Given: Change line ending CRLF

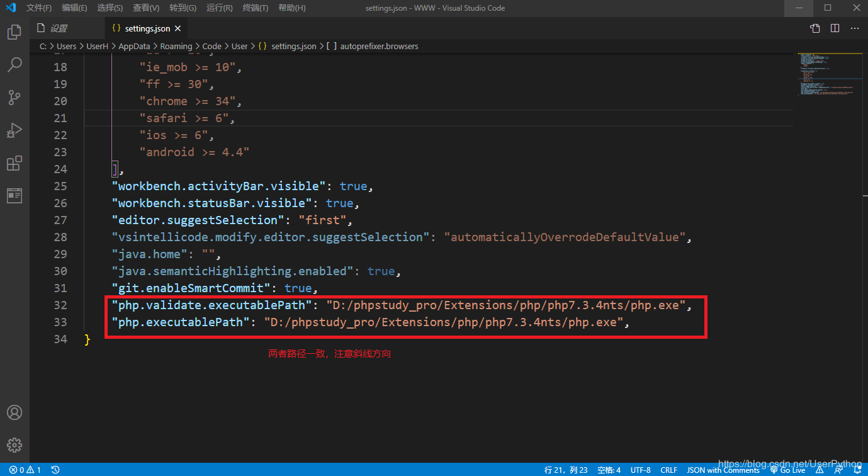Looking at the screenshot, I should point(669,470).
